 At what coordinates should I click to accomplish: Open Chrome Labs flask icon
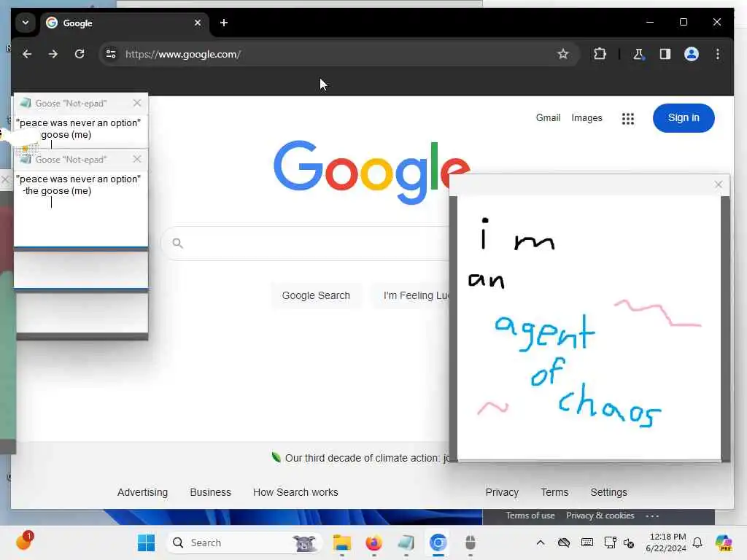638,54
